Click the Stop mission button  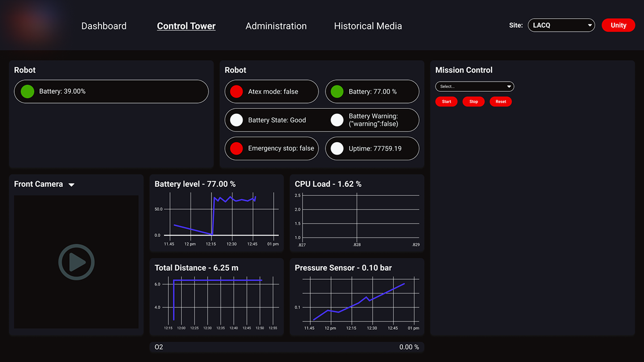(473, 101)
